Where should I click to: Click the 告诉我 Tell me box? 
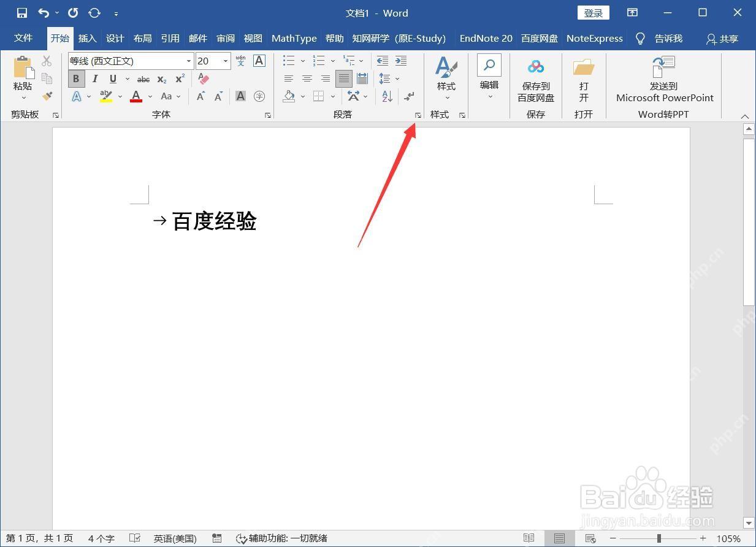tap(659, 39)
